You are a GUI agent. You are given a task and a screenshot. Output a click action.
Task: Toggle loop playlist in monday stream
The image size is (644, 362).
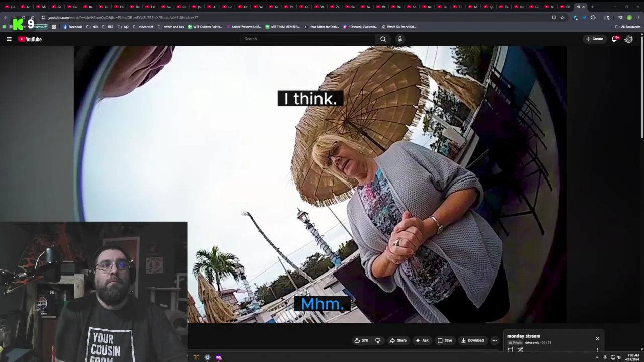511,350
